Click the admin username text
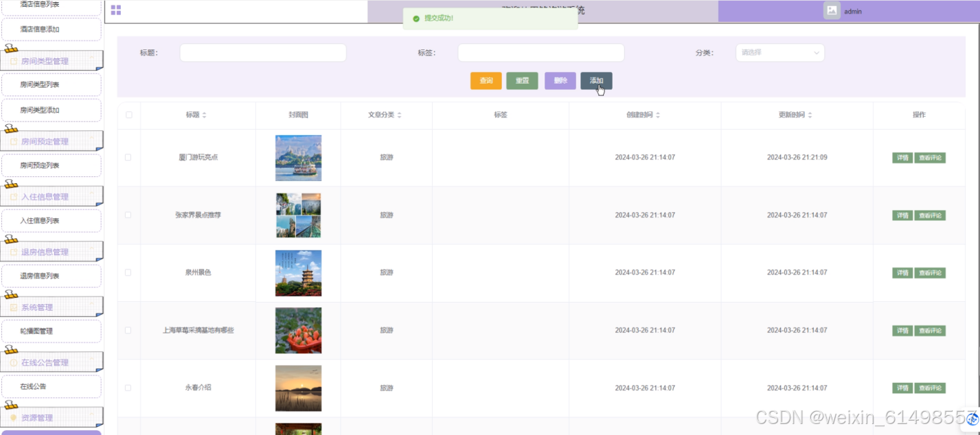The width and height of the screenshot is (980, 435). pyautogui.click(x=853, y=12)
